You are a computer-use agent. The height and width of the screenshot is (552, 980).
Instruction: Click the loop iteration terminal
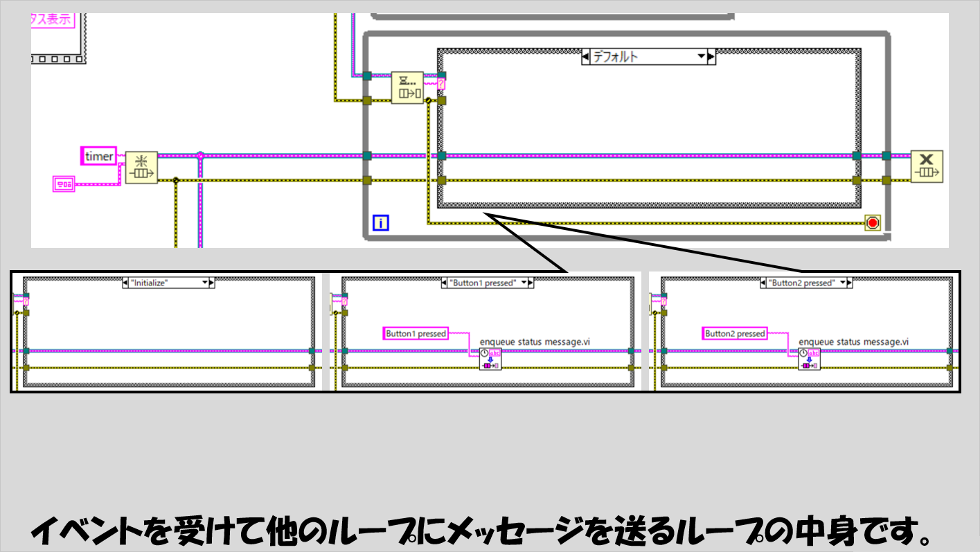[381, 223]
